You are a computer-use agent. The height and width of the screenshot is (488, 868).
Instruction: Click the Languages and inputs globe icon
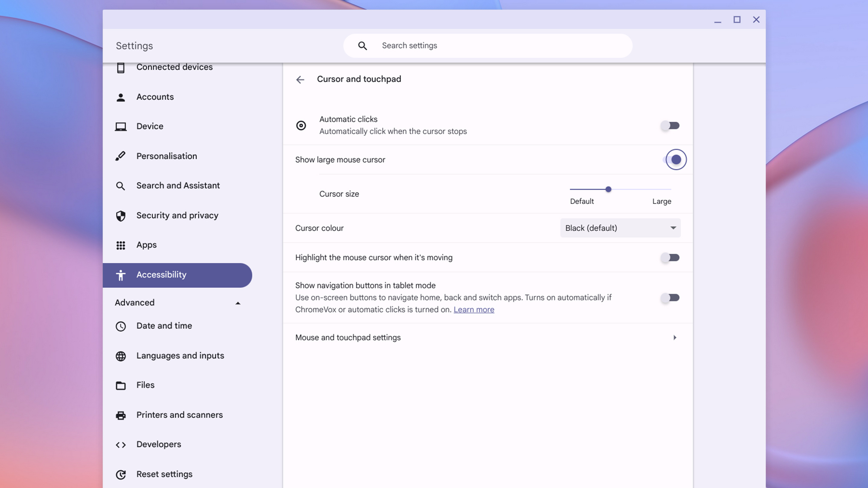[121, 356]
